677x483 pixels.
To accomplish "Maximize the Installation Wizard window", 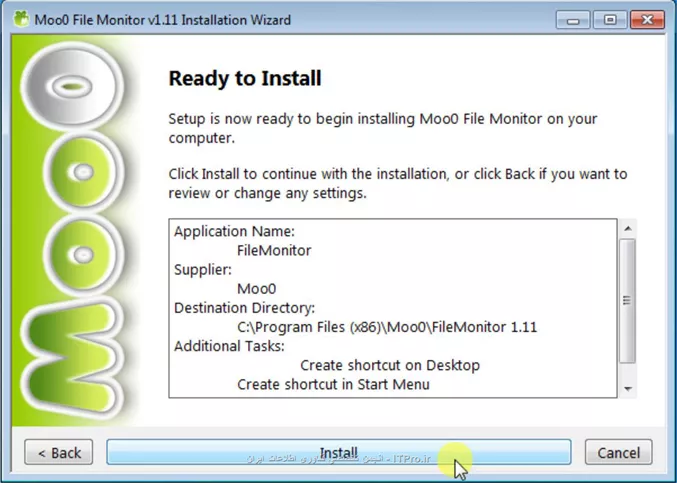I will (610, 19).
